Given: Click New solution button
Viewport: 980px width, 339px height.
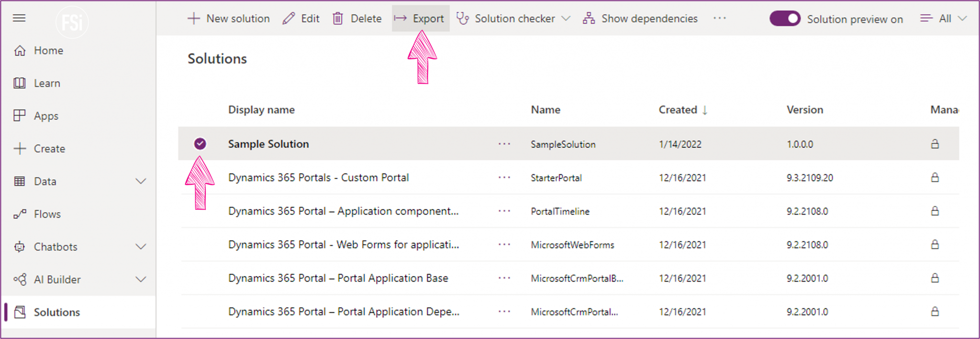Looking at the screenshot, I should click(x=228, y=19).
